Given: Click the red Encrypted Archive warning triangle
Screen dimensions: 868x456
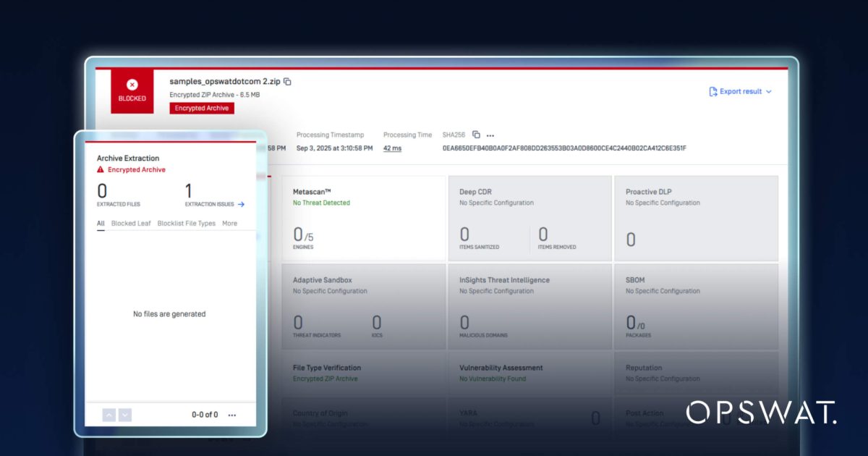Looking at the screenshot, I should [101, 169].
